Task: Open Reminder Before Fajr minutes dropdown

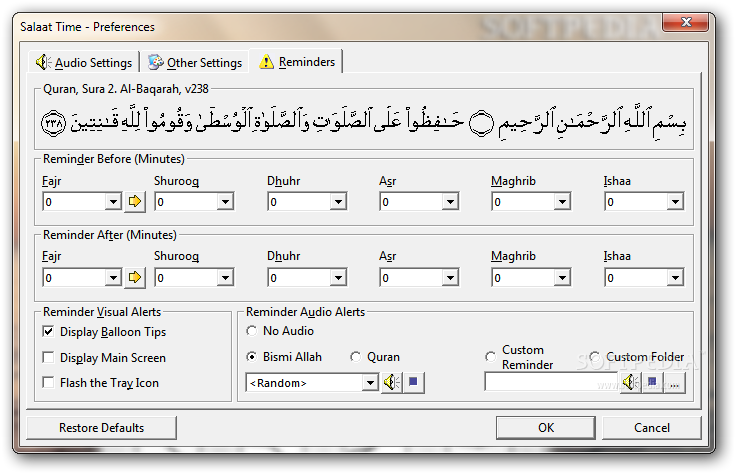Action: pyautogui.click(x=113, y=202)
